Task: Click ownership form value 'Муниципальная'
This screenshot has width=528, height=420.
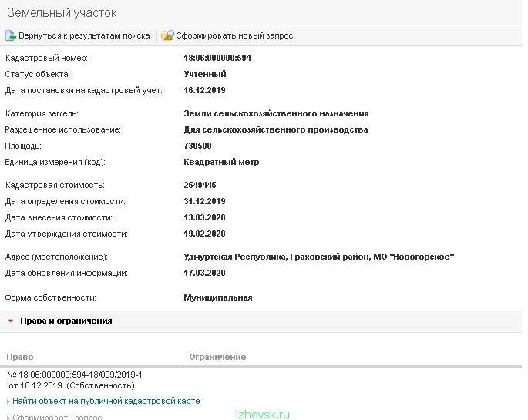Action: tap(218, 297)
